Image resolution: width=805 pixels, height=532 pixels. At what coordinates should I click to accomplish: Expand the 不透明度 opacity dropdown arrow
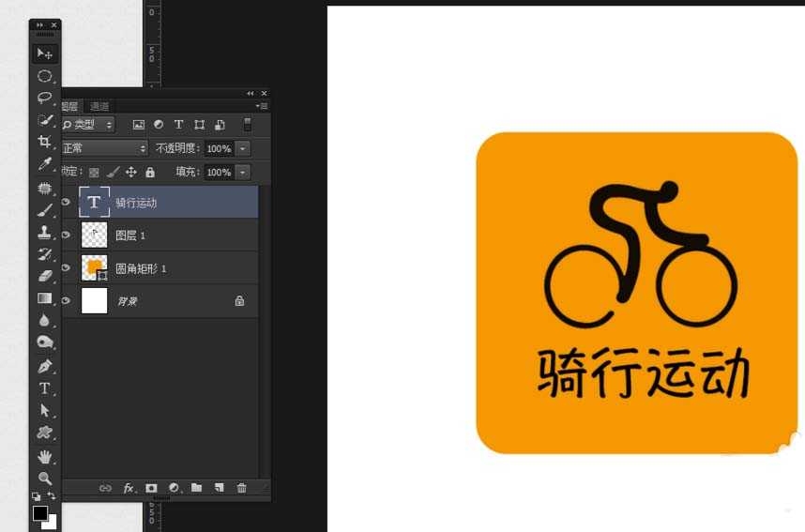243,148
